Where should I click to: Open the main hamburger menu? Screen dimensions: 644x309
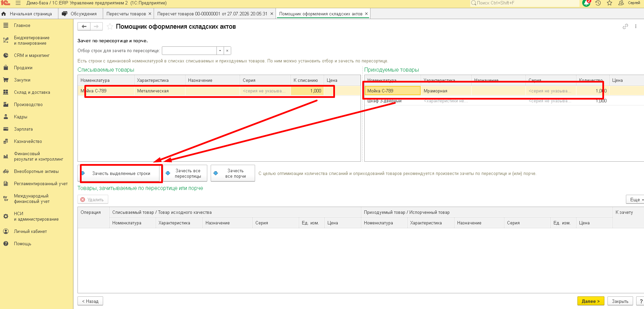[18, 3]
